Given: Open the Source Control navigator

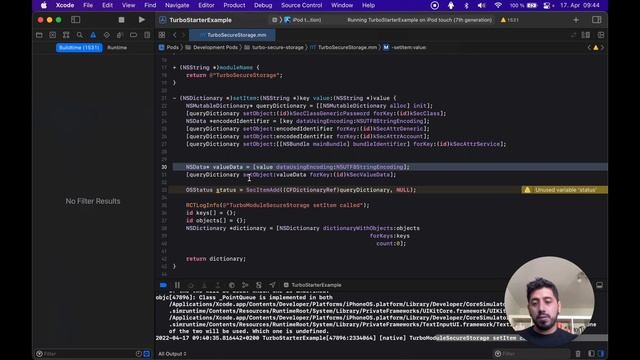Looking at the screenshot, I should 53,35.
